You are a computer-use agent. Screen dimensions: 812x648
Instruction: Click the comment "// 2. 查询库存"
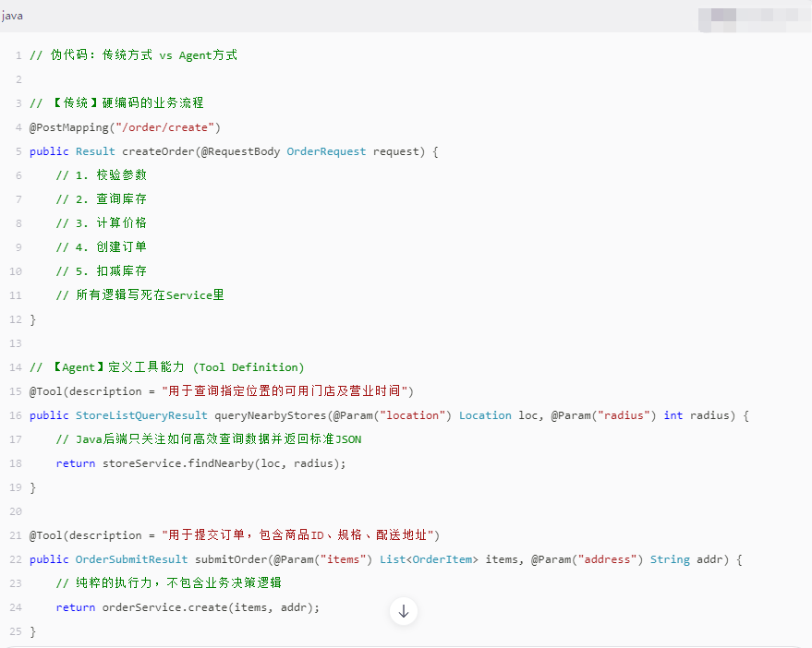[x=102, y=199]
